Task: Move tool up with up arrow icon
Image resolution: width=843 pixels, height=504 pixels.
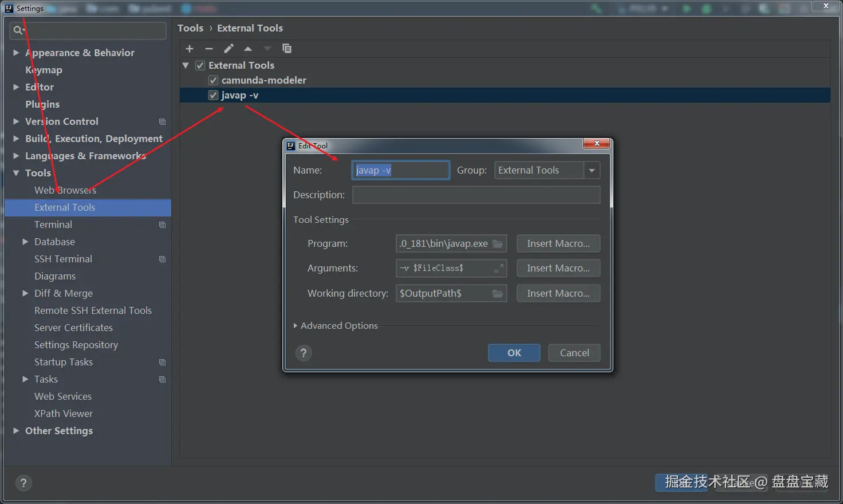Action: pos(248,49)
